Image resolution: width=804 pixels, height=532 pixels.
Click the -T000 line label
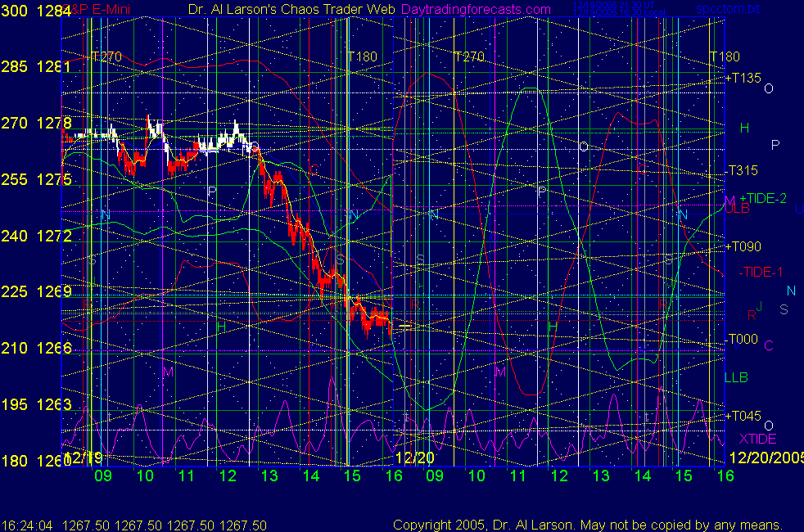[x=742, y=339]
